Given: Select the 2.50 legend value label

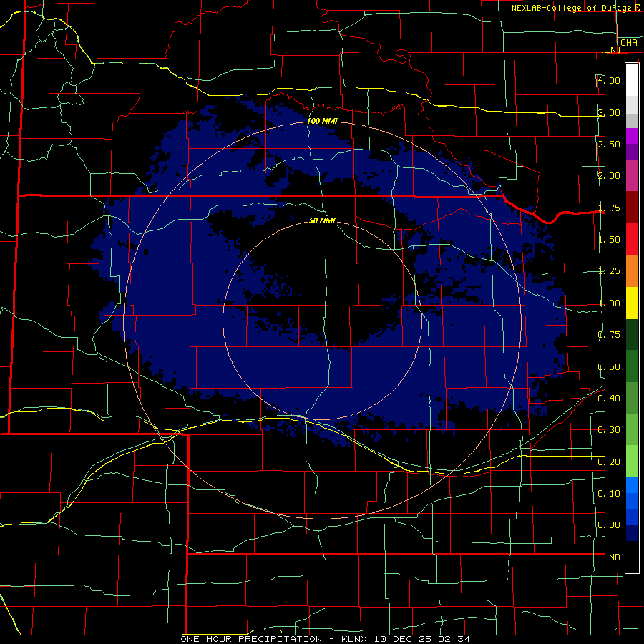Looking at the screenshot, I should click(609, 144).
